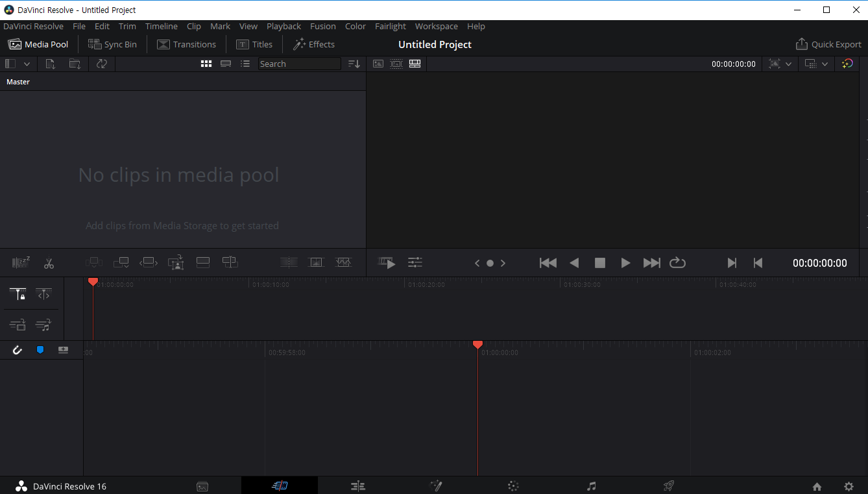Image resolution: width=868 pixels, height=494 pixels.
Task: Open the Edit page icon
Action: click(357, 486)
